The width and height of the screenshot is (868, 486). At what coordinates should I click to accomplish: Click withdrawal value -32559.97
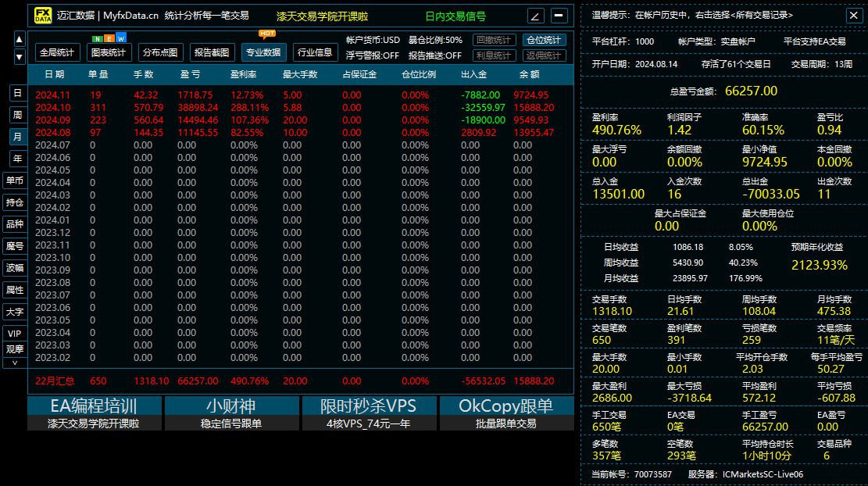(x=483, y=107)
